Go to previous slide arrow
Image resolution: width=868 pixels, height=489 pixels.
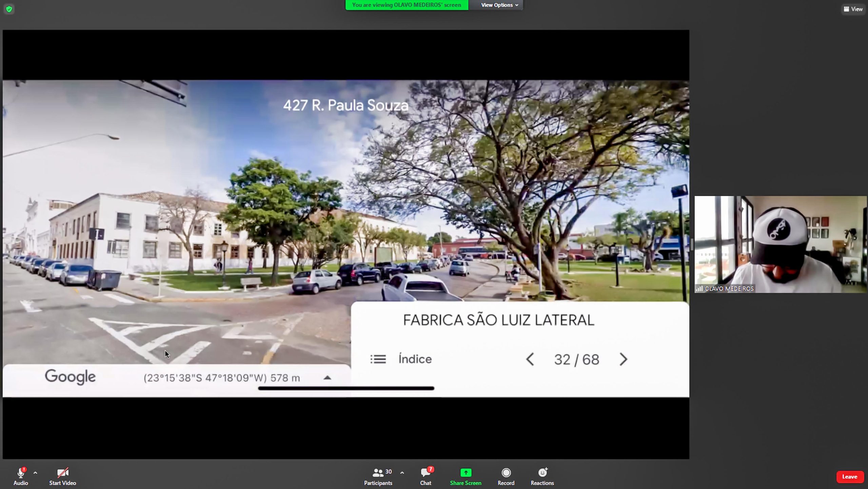530,359
